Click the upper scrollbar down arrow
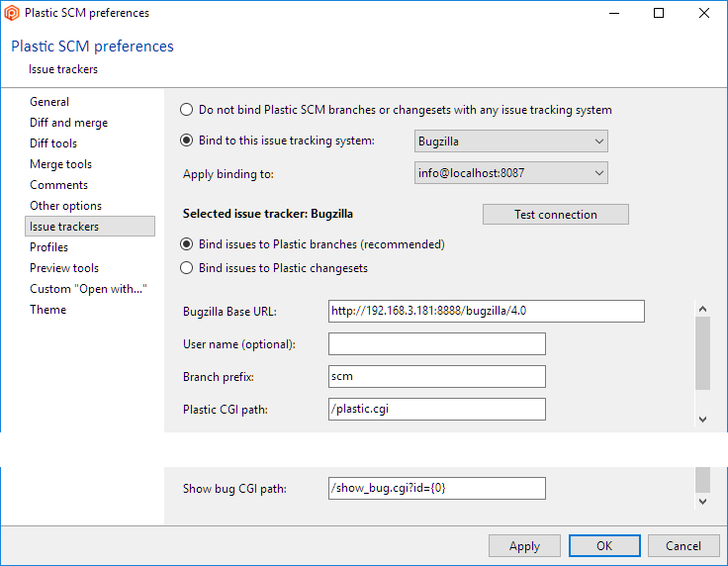728x566 pixels. (702, 420)
